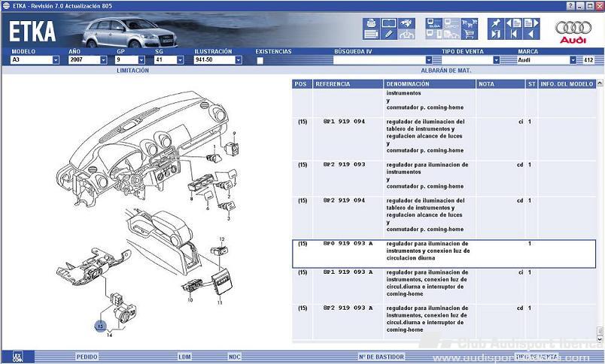This screenshot has height=364, width=605.
Task: Switch to the Albarán de Mat. tab
Action: (x=445, y=70)
